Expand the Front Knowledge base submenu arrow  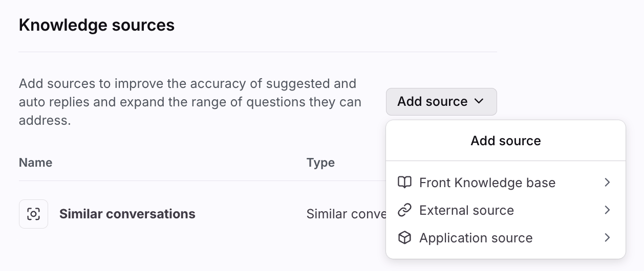tap(607, 183)
